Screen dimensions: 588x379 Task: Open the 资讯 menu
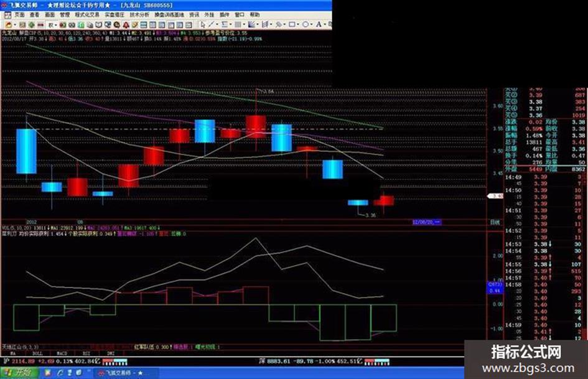[x=194, y=15]
